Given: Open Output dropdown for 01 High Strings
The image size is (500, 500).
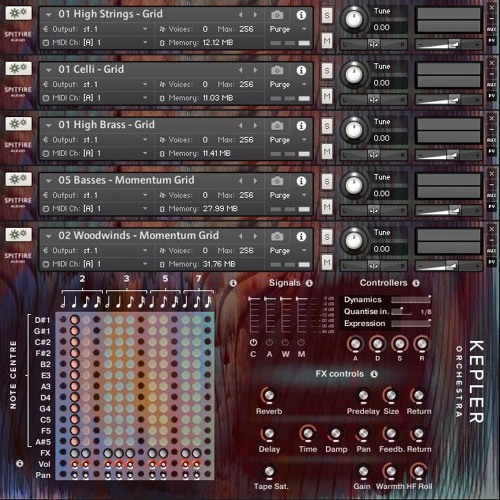Looking at the screenshot, I should (145, 29).
